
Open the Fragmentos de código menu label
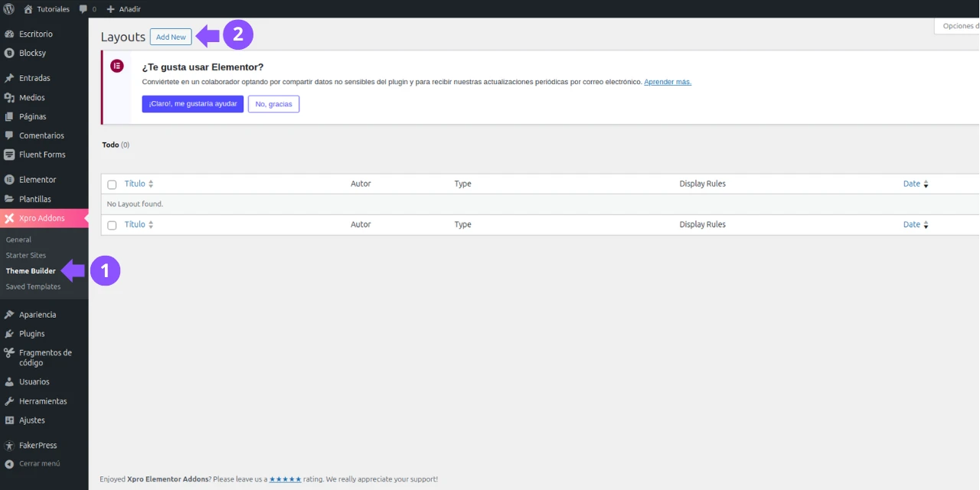coord(45,358)
